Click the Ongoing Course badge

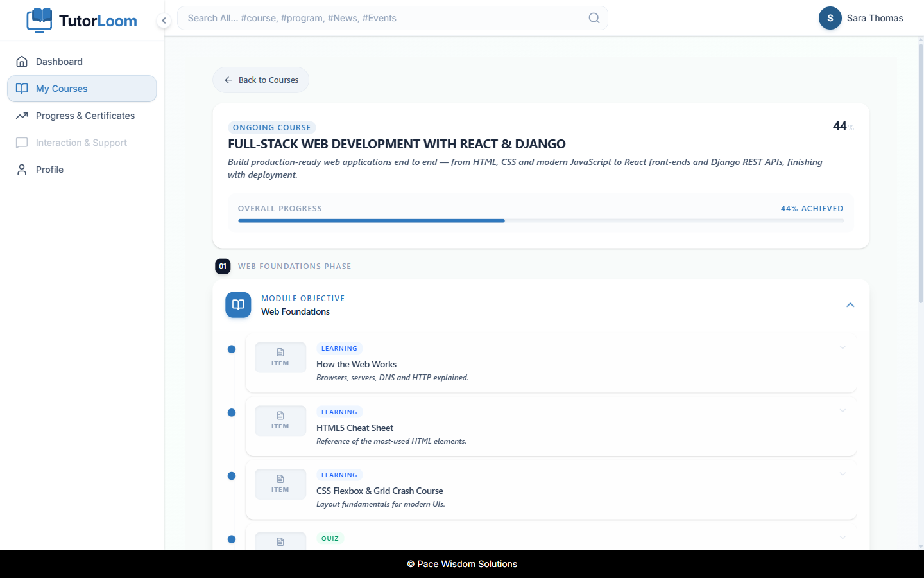272,128
